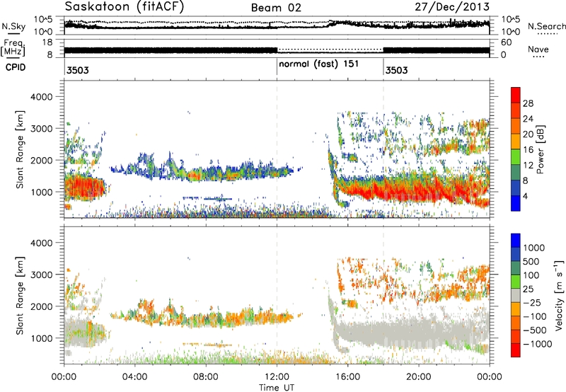This screenshot has height=392, width=566.
Task: Click the "N.Search" legend label
Action: [x=546, y=26]
